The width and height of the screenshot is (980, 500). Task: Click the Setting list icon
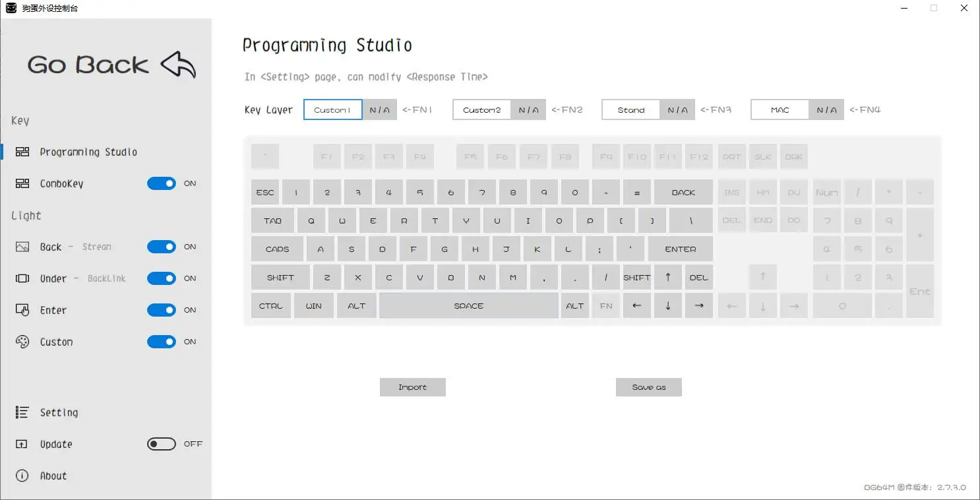[22, 412]
